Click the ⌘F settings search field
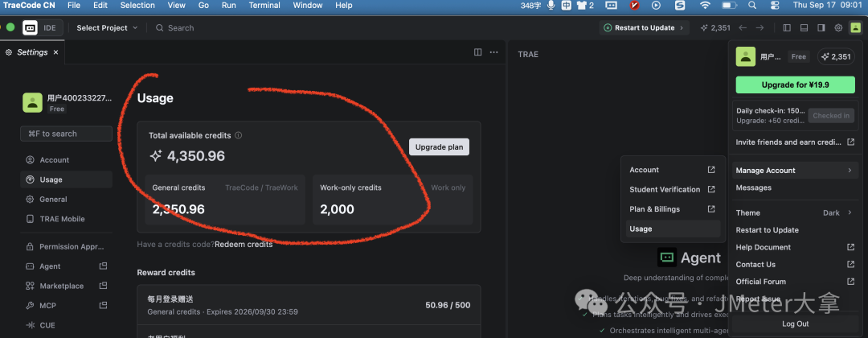Image resolution: width=868 pixels, height=338 pixels. (67, 134)
